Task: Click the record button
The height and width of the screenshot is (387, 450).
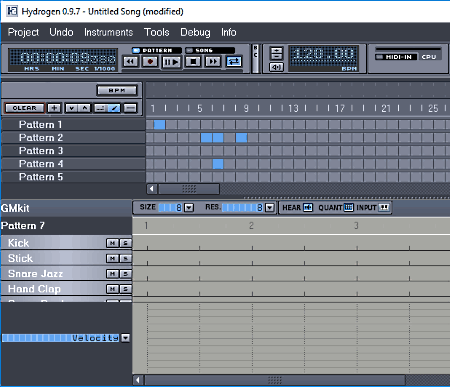Action: tap(150, 62)
